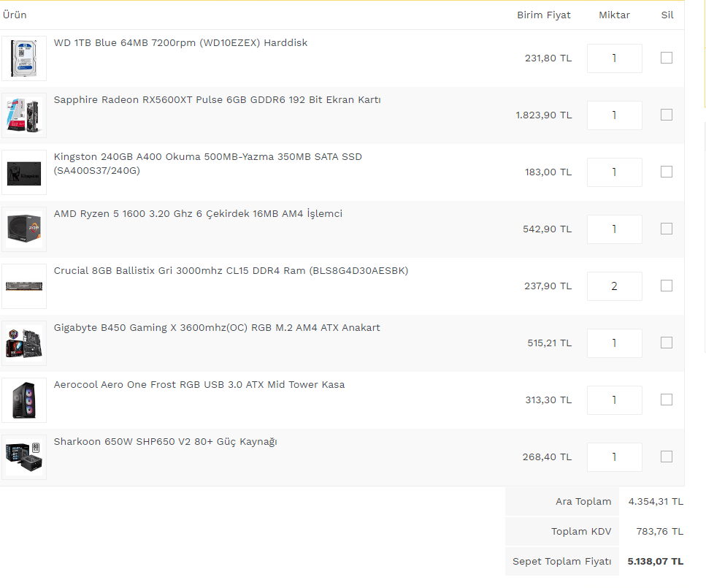Open the Sharkoon 650W SHP650 Güç Kaynağı link
Viewport: 706px width, 588px height.
pyautogui.click(x=165, y=442)
